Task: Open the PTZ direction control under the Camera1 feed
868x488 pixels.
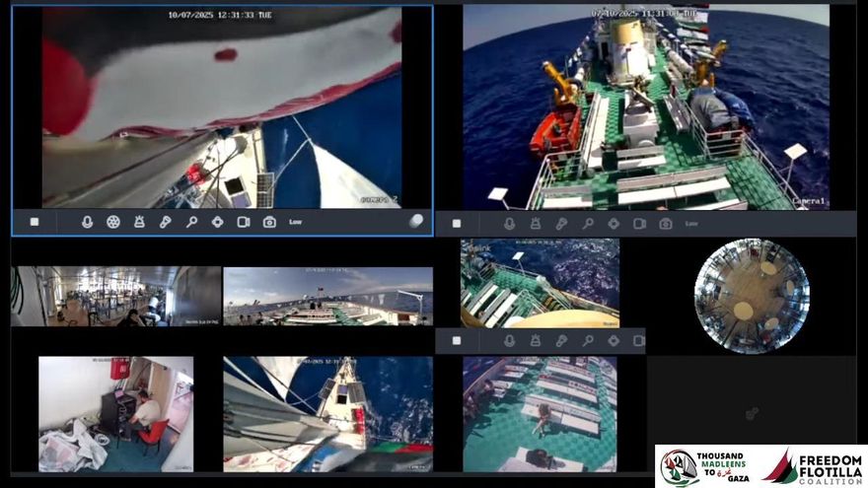Action: (x=614, y=224)
